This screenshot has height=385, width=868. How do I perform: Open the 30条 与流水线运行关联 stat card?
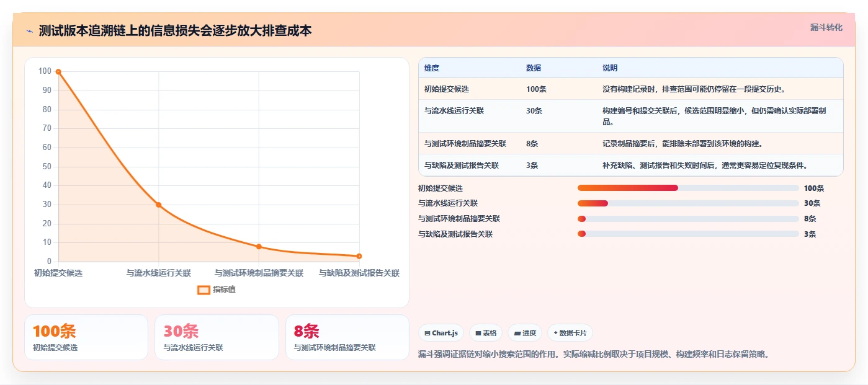(217, 337)
